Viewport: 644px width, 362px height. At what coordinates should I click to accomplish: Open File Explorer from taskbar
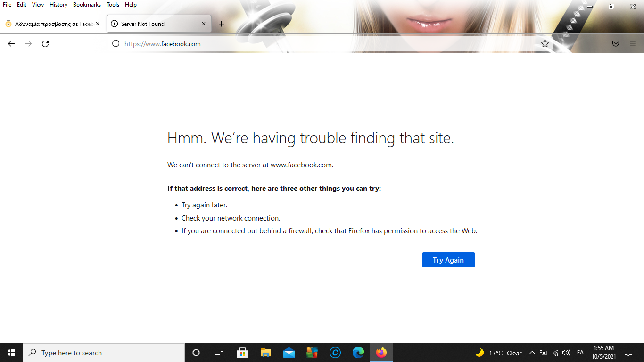pos(266,353)
